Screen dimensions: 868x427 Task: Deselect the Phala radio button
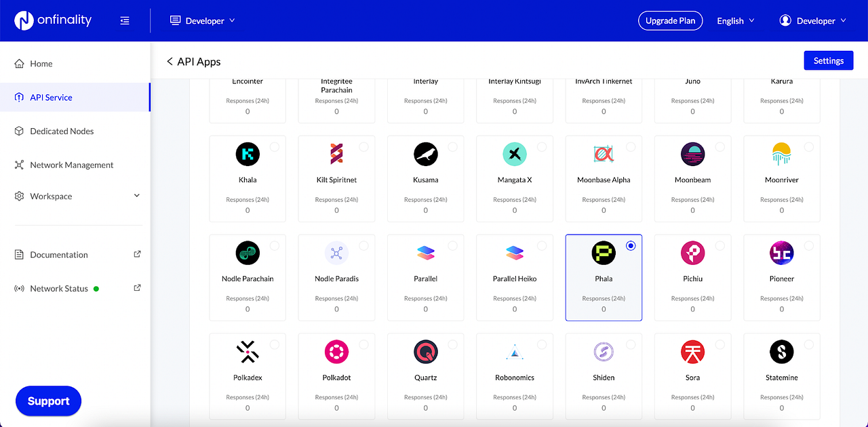coord(631,245)
